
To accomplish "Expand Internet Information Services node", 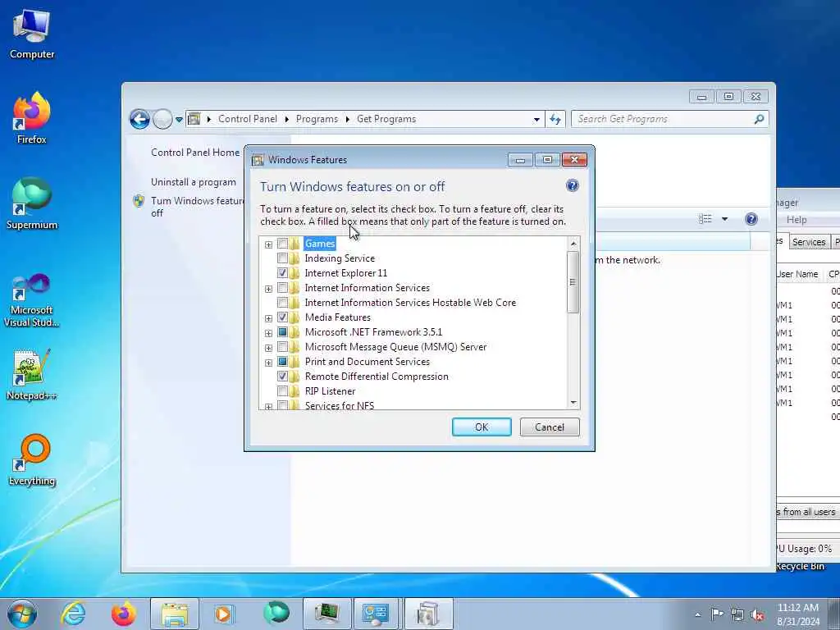I will pyautogui.click(x=268, y=289).
